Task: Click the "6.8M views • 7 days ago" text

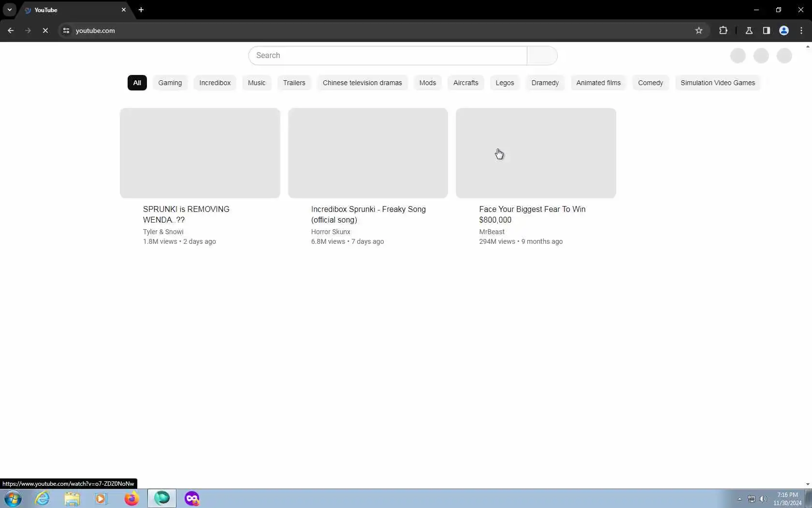Action: tap(348, 241)
